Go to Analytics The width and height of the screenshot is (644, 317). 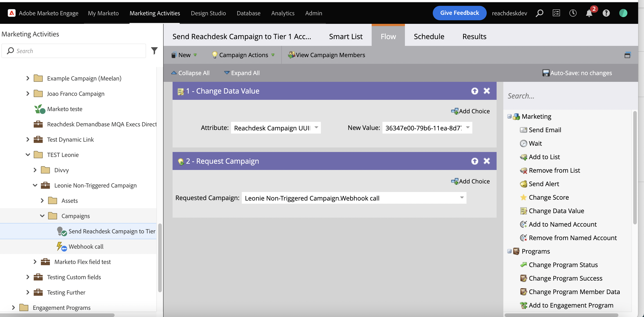tap(283, 13)
